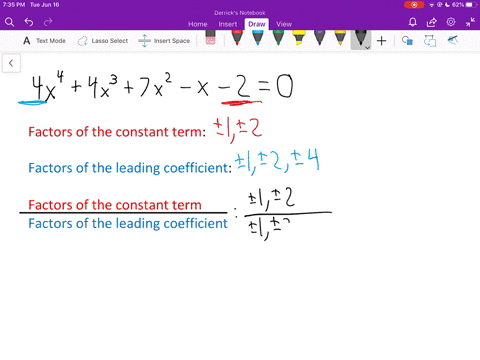Open the View tab
Image resolution: width=480 pixels, height=360 pixels.
click(x=284, y=24)
